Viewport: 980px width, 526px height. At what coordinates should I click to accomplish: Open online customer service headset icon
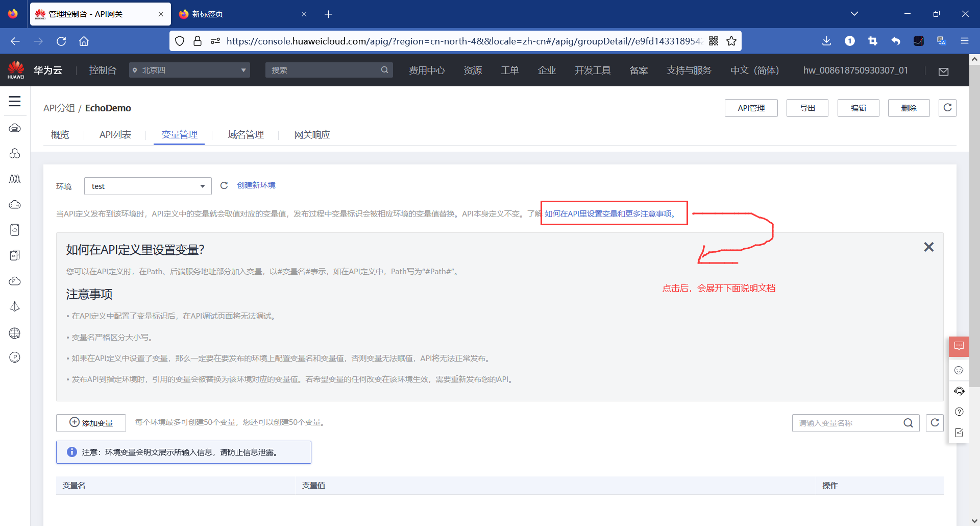pyautogui.click(x=959, y=391)
